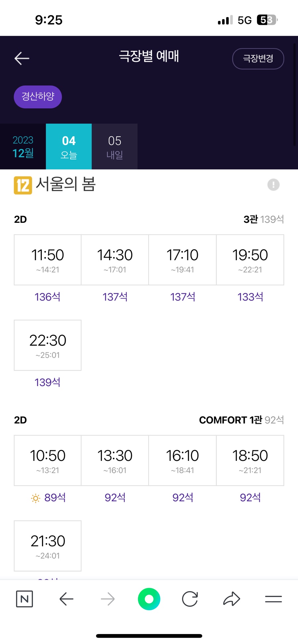Go back with the browser back arrow

66,599
